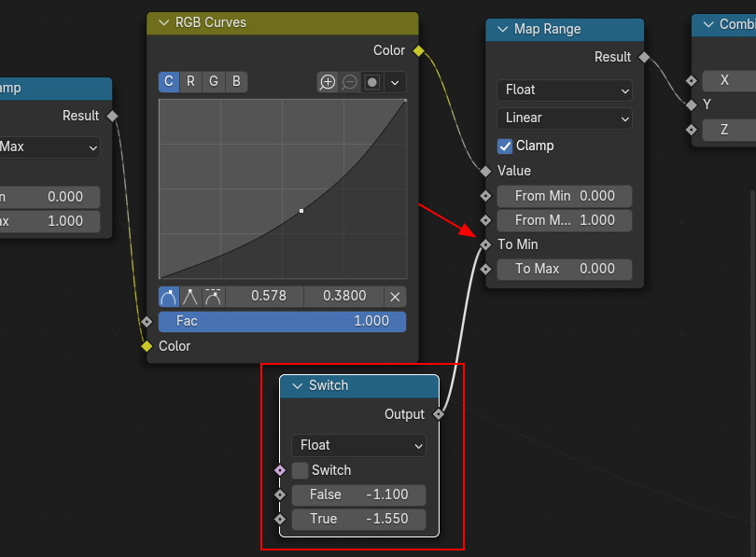The height and width of the screenshot is (557, 756).
Task: Edit the X field in Combine node
Action: coord(729,80)
